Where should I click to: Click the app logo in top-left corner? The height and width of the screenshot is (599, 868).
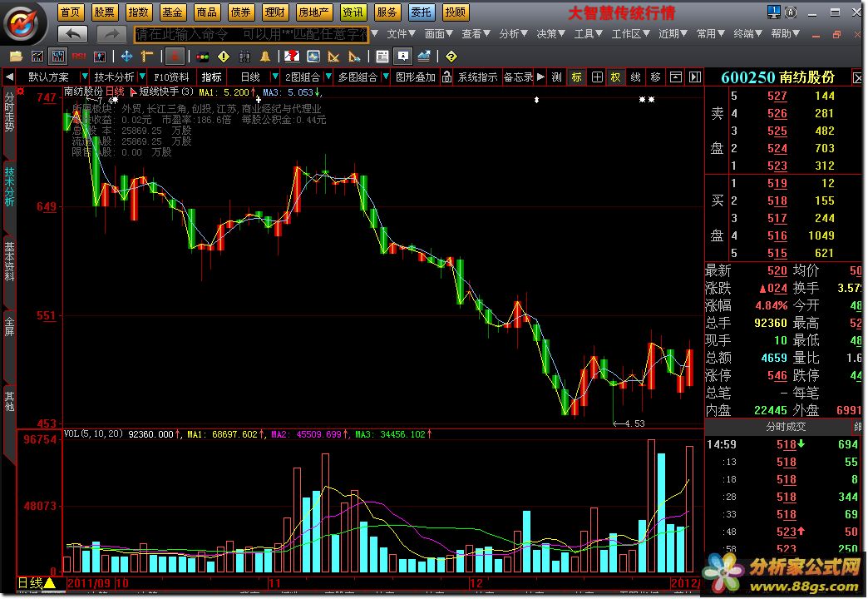coord(23,22)
